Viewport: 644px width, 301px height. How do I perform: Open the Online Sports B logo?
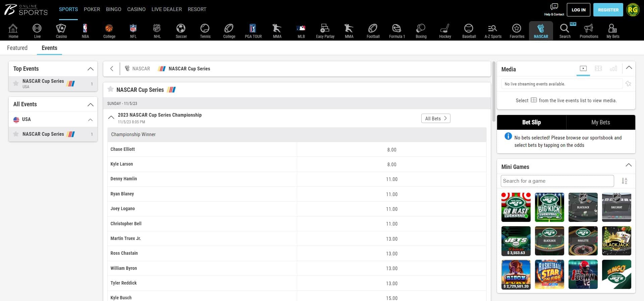point(26,10)
